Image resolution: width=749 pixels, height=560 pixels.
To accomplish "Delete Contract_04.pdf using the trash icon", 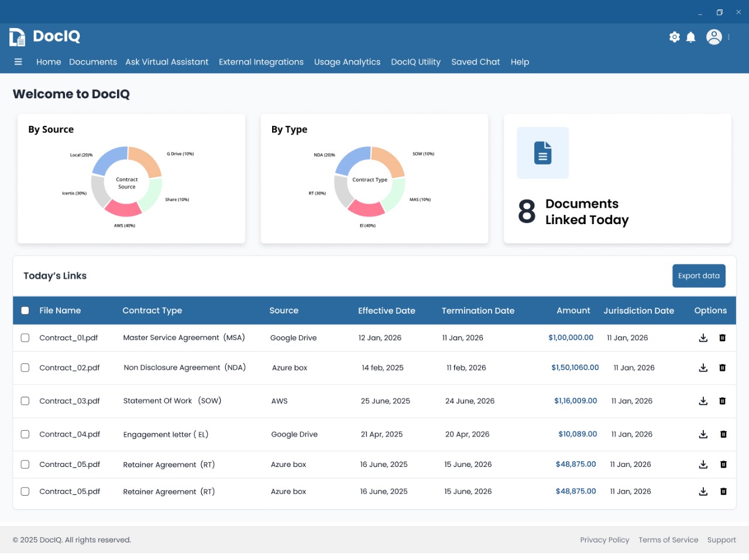I will coord(723,434).
